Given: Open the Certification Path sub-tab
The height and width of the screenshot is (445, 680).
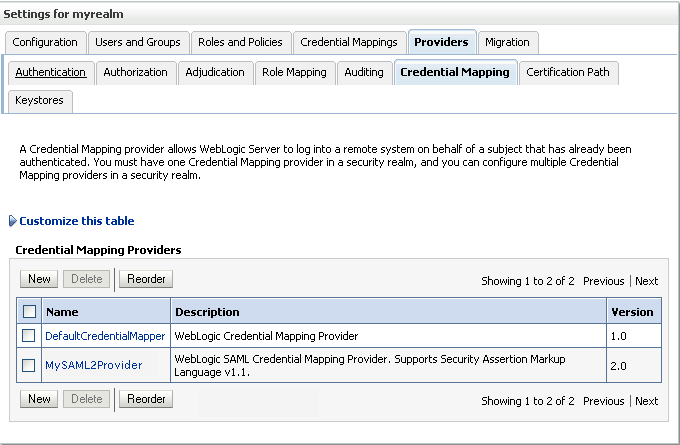Looking at the screenshot, I should click(568, 72).
